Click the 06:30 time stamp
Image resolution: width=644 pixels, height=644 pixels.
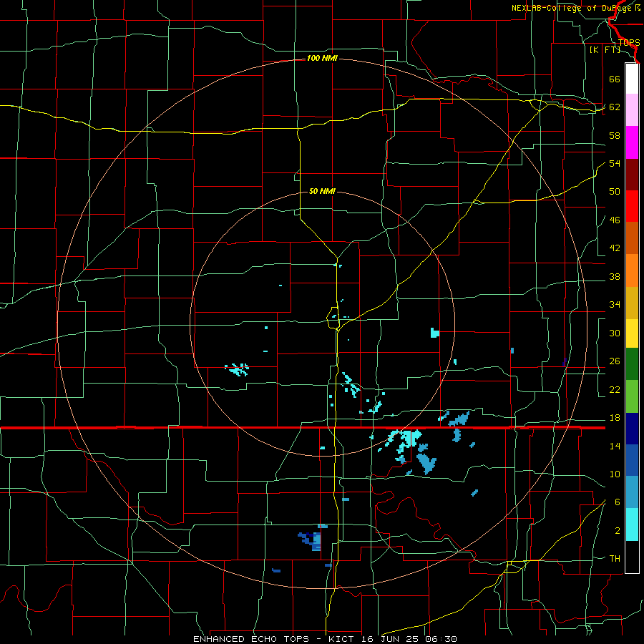(x=441, y=639)
